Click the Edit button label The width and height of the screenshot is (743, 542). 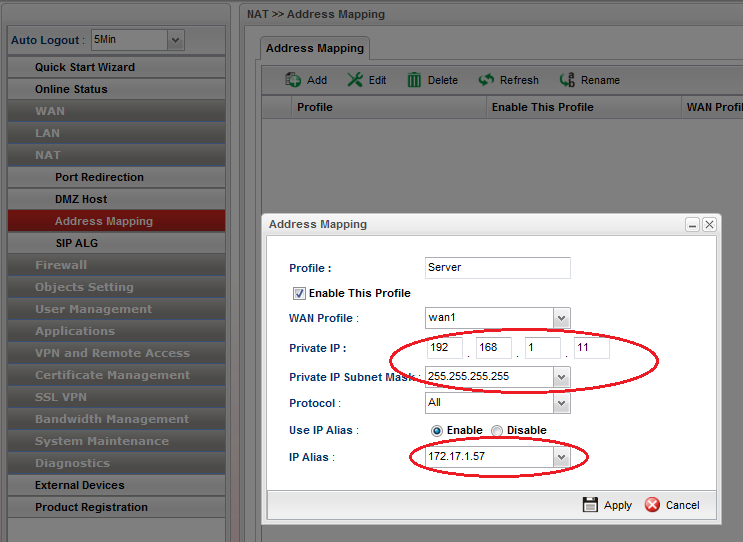click(377, 81)
